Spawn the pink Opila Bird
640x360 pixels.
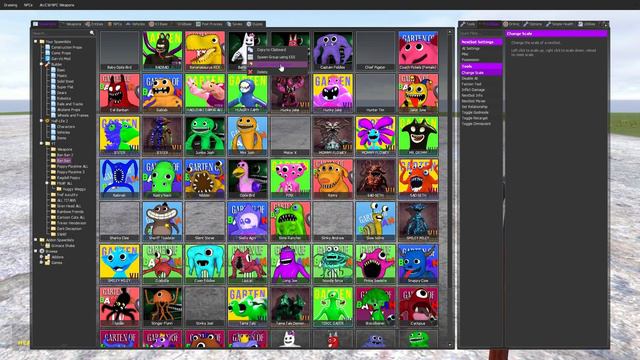[x=247, y=179]
